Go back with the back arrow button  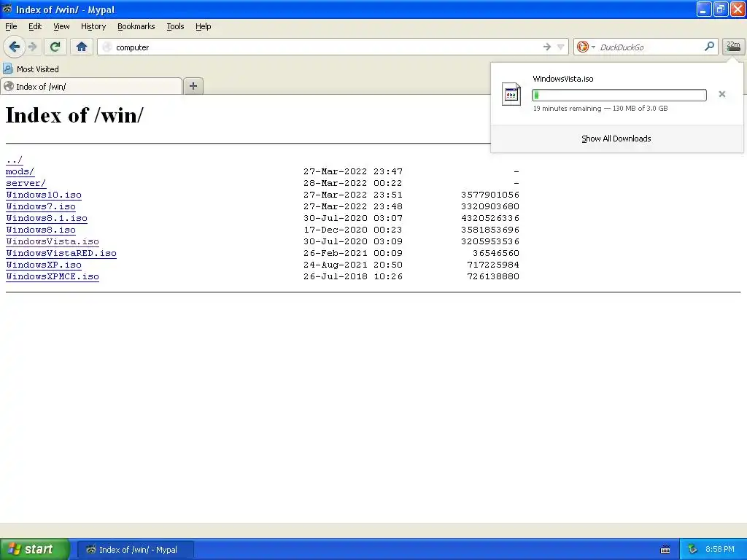click(15, 47)
